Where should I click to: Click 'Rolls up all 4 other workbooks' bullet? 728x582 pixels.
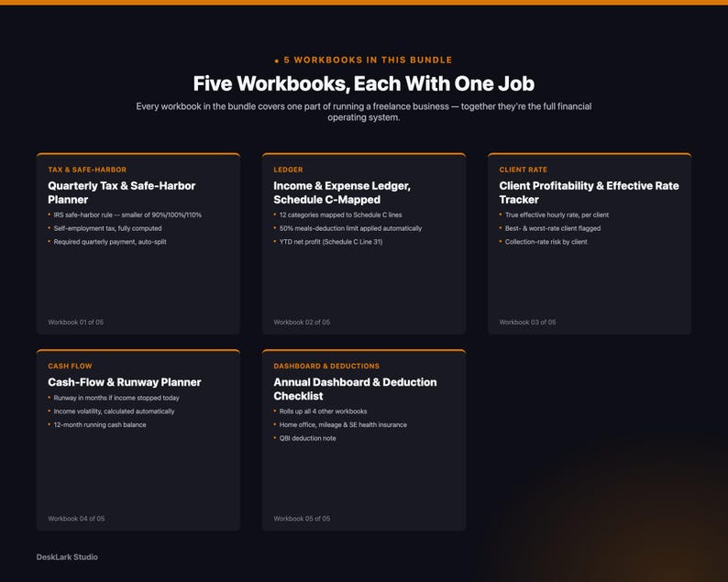[323, 412]
